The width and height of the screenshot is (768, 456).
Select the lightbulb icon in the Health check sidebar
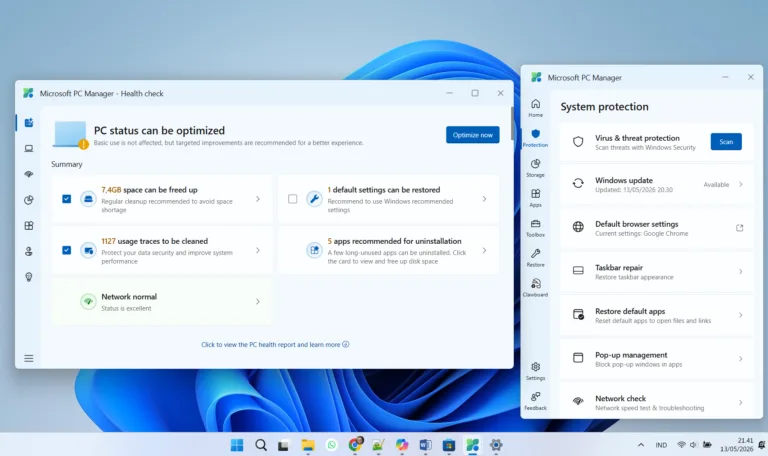(x=29, y=277)
